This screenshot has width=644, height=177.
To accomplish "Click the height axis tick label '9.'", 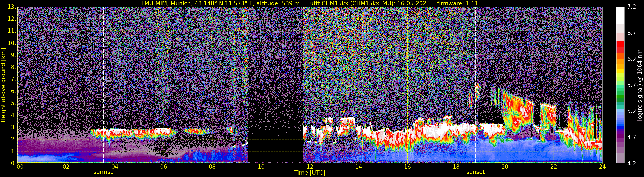I will (13, 55).
